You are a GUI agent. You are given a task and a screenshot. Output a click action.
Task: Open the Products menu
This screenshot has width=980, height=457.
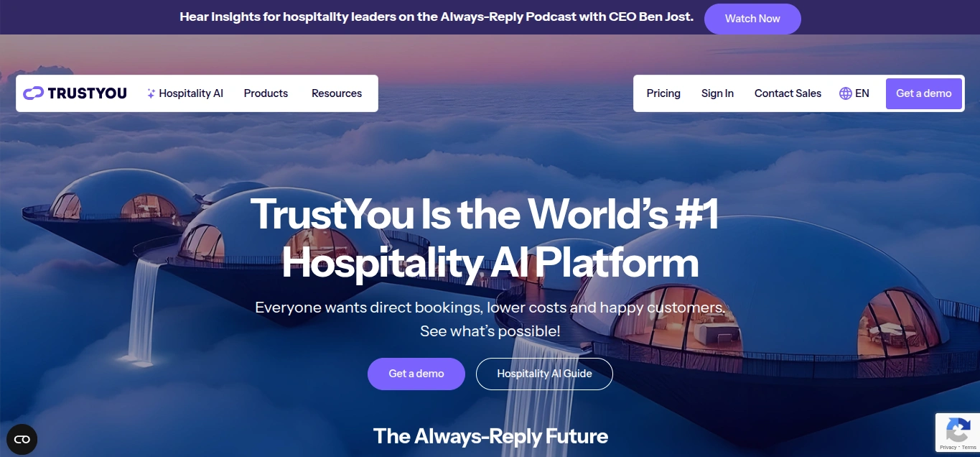pos(266,93)
